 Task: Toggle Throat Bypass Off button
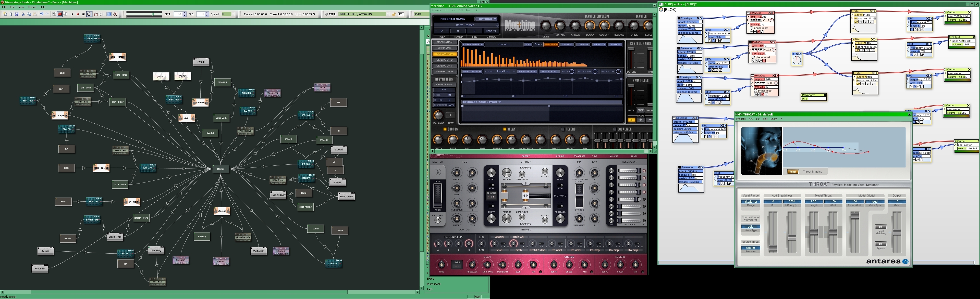[x=880, y=244]
